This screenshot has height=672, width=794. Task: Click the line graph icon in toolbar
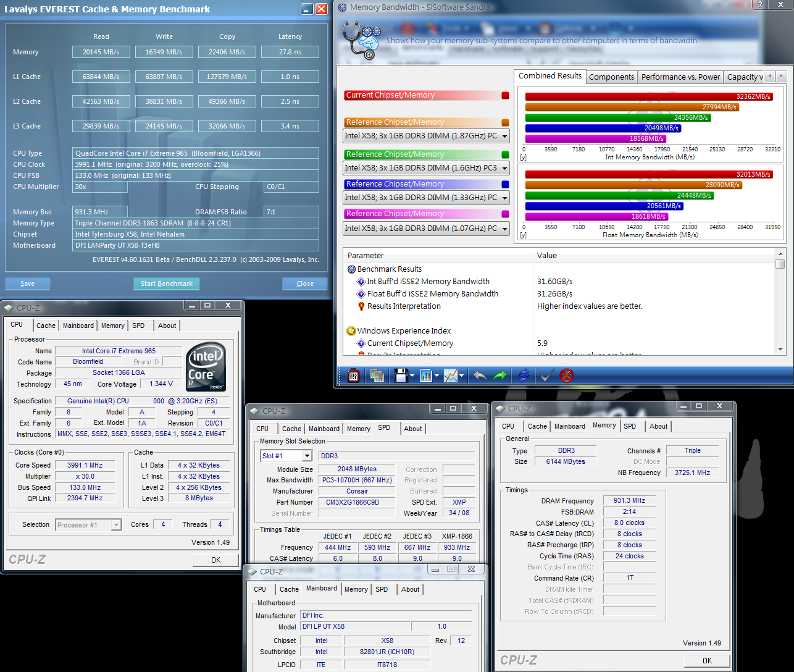coord(451,375)
